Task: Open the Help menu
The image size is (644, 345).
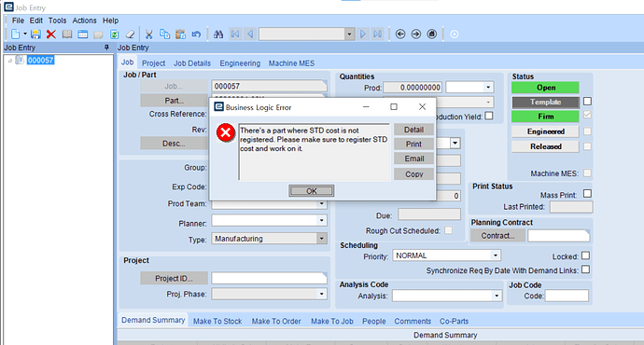Action: (110, 21)
